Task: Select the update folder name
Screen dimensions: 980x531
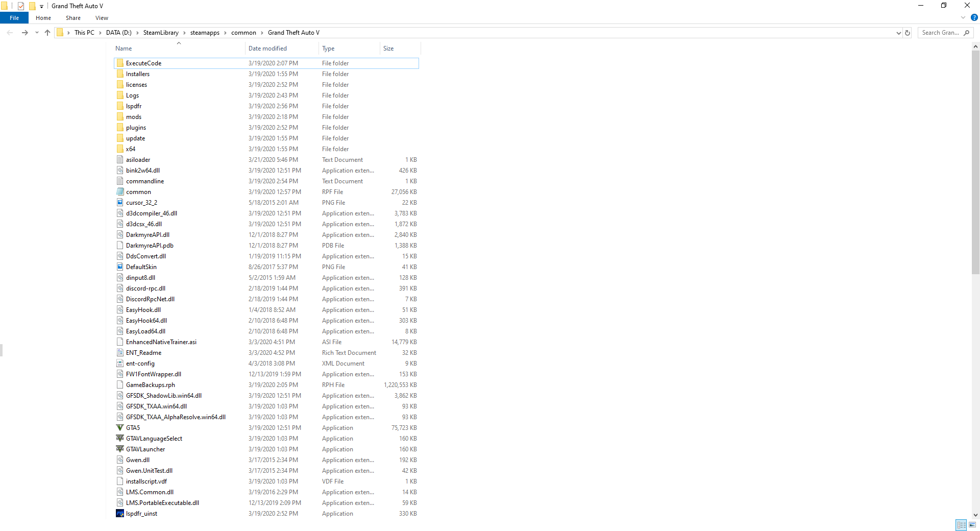Action: (135, 138)
